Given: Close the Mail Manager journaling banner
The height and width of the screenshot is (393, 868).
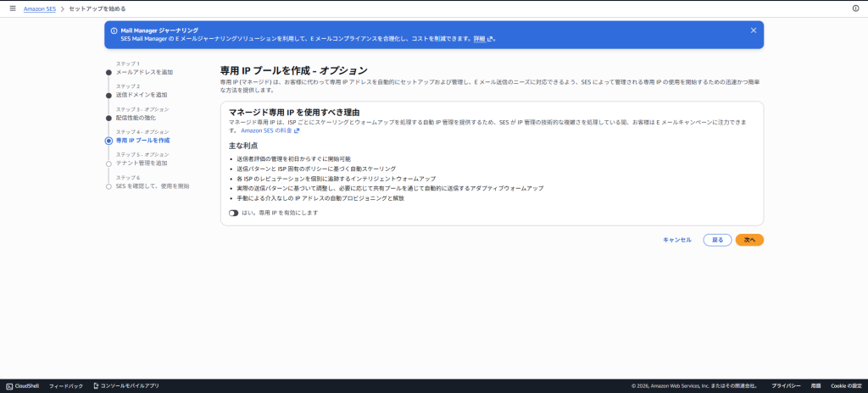Looking at the screenshot, I should pyautogui.click(x=754, y=30).
